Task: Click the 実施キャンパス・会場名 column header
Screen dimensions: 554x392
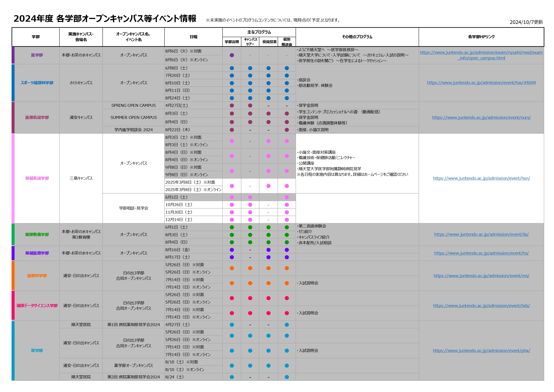Action: point(81,37)
